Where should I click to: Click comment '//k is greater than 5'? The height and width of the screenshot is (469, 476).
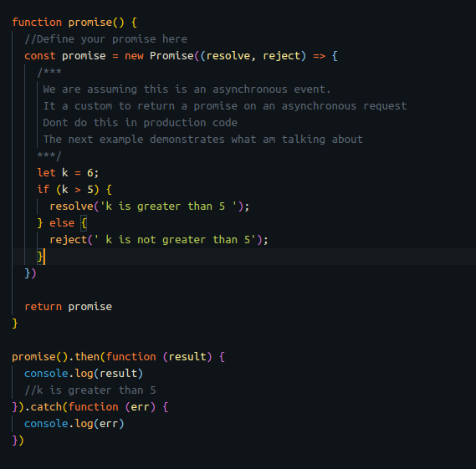(90, 390)
